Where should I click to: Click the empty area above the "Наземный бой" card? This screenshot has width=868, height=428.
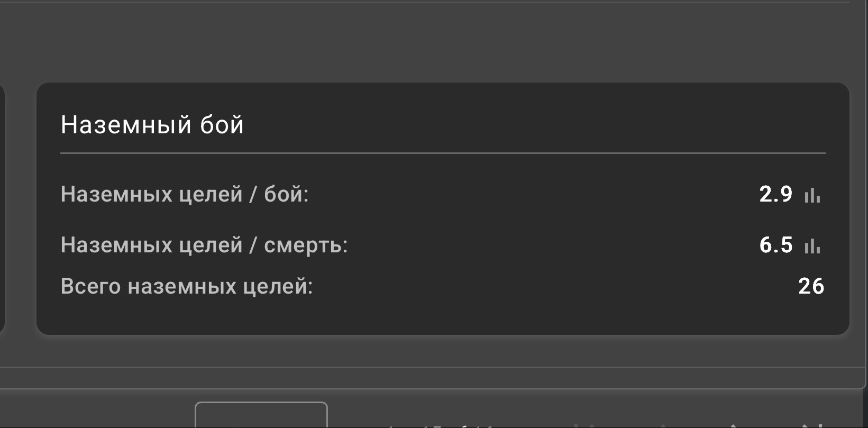click(423, 42)
